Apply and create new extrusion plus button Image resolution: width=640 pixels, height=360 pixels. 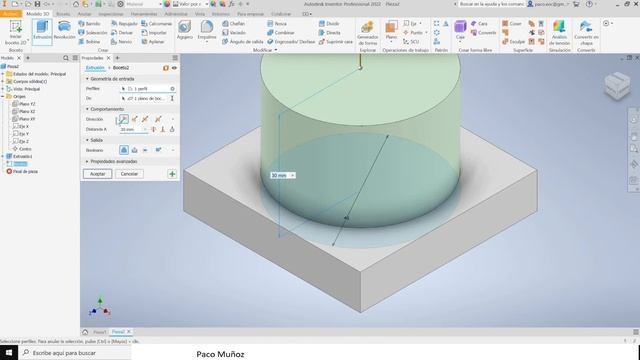172,174
